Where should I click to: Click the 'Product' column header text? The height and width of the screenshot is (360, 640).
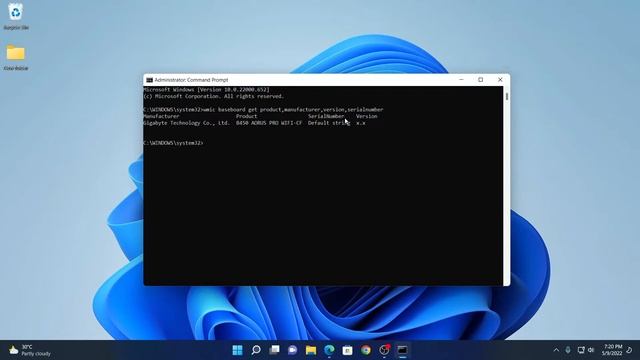(x=247, y=116)
